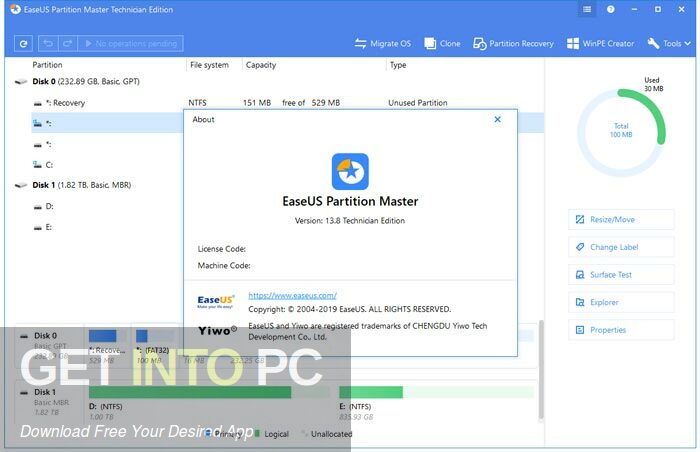This screenshot has height=452, width=700.
Task: Click the app logo in the title bar
Action: coord(15,9)
